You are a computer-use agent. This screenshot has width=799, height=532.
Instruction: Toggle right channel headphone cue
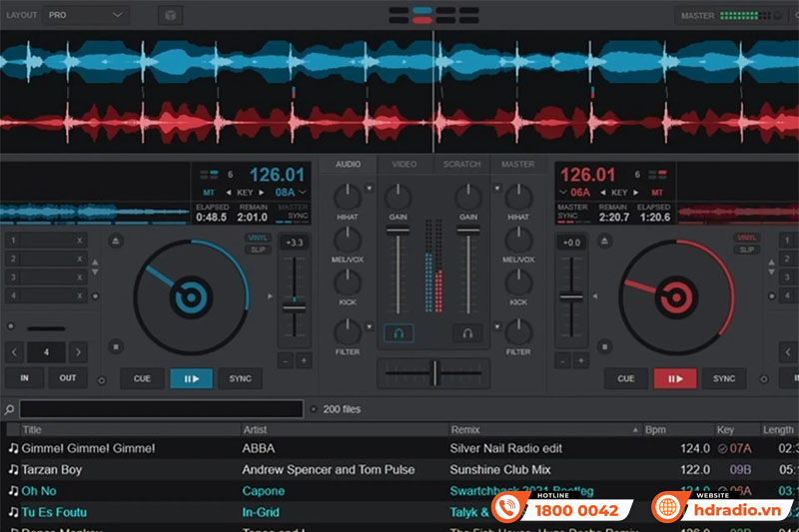pos(467,333)
